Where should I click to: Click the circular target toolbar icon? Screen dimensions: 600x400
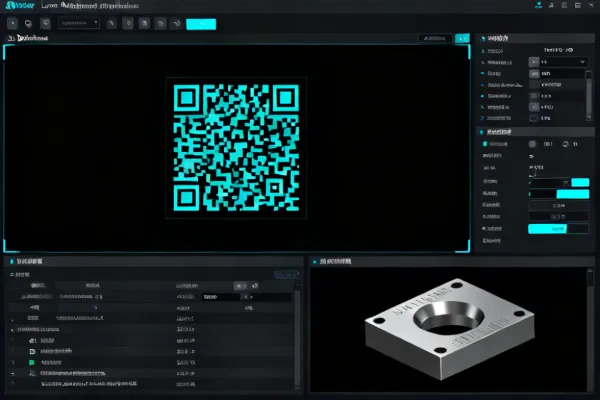point(144,24)
